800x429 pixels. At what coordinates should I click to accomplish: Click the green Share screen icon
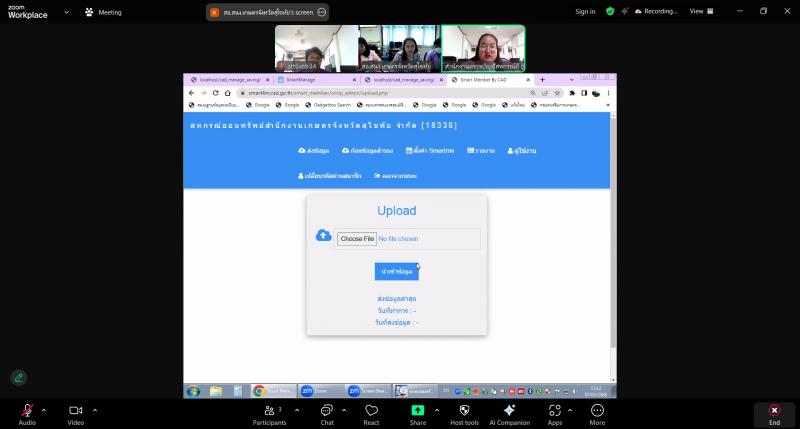point(417,411)
